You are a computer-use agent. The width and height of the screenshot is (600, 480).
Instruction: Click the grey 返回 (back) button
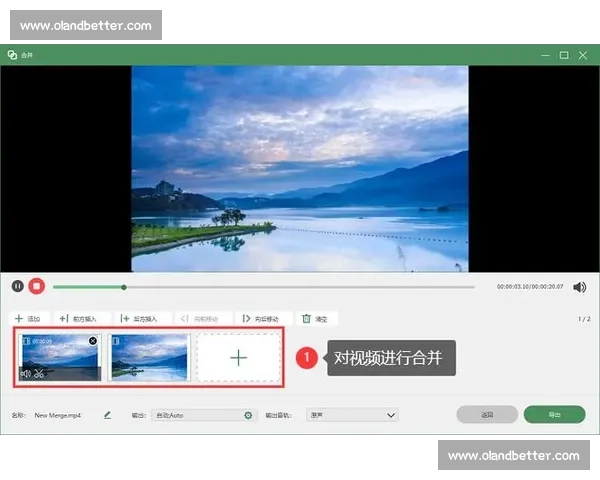click(487, 414)
